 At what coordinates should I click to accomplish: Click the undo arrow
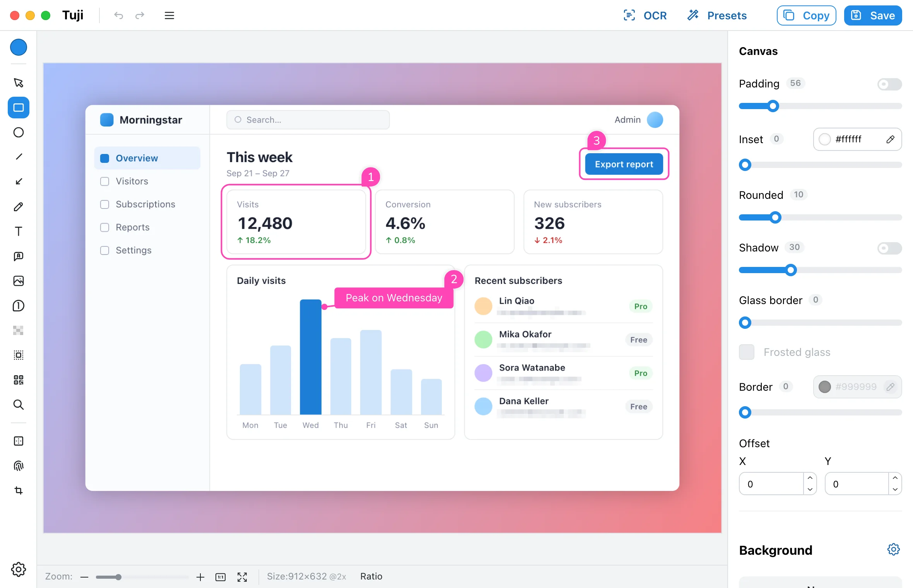(118, 15)
